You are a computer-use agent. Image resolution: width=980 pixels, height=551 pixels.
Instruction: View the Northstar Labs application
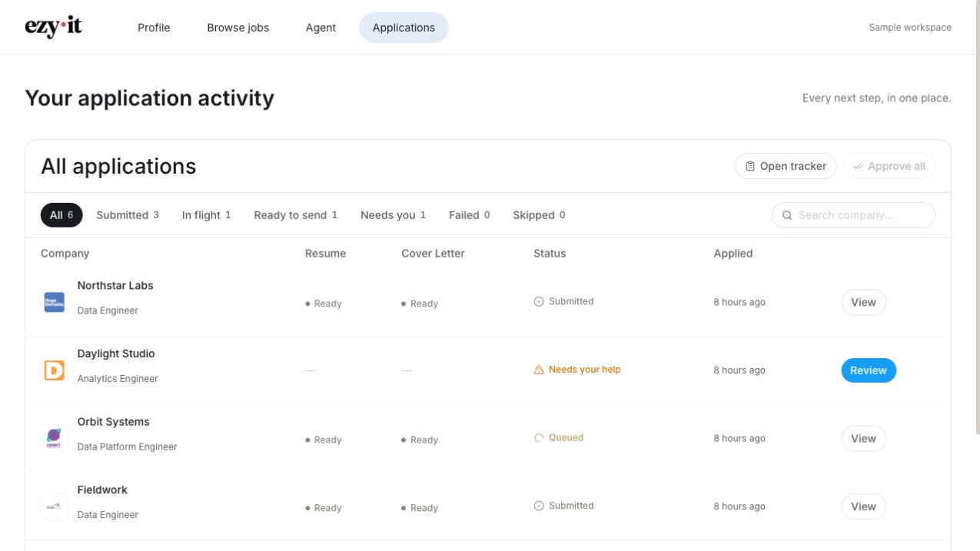click(x=863, y=302)
